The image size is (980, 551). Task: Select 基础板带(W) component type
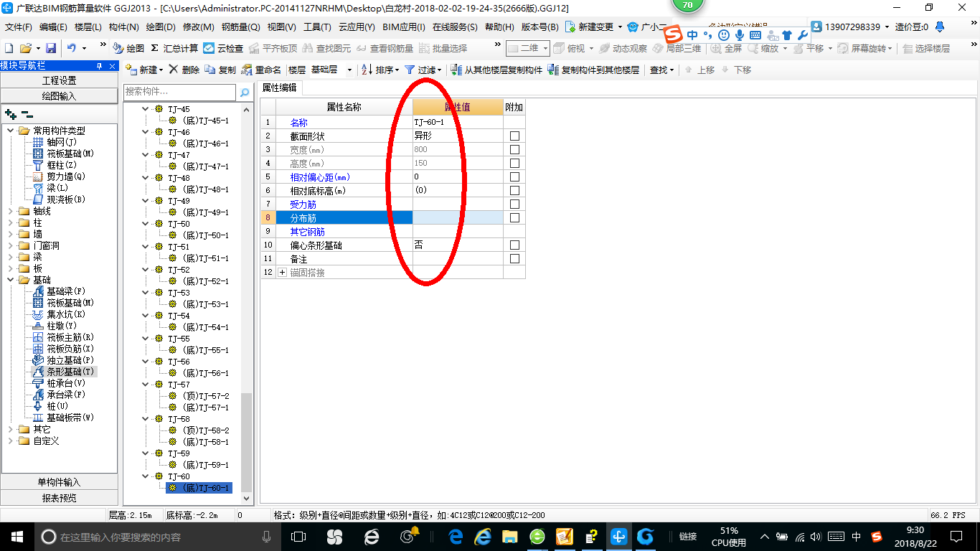(x=64, y=418)
